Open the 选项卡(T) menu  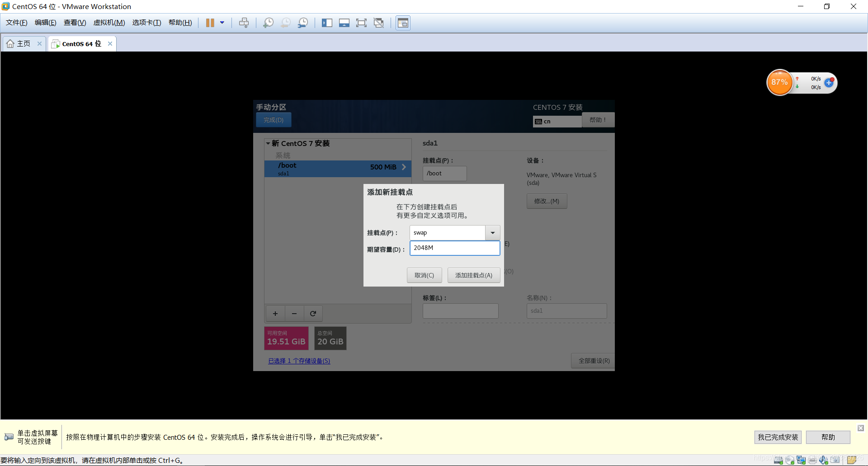point(146,23)
